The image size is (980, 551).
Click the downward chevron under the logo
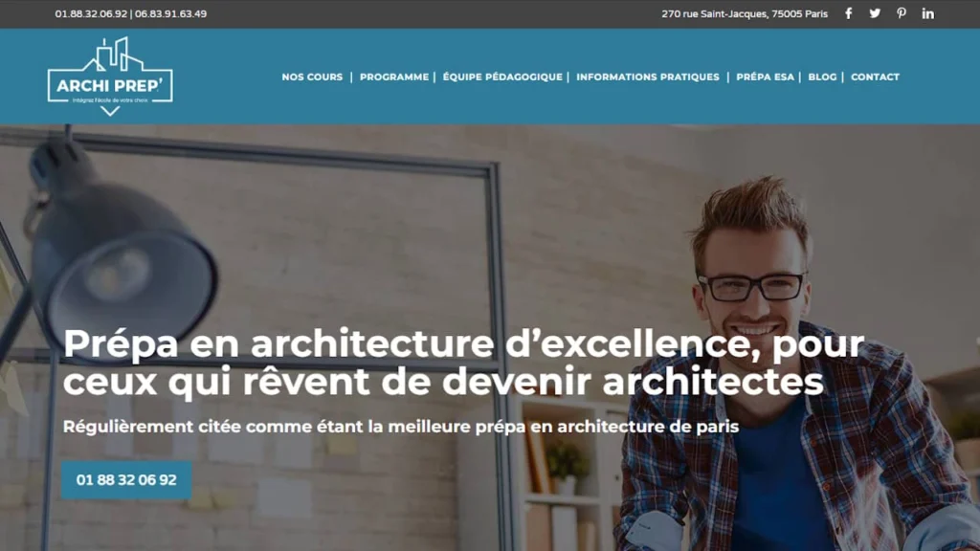(x=110, y=111)
